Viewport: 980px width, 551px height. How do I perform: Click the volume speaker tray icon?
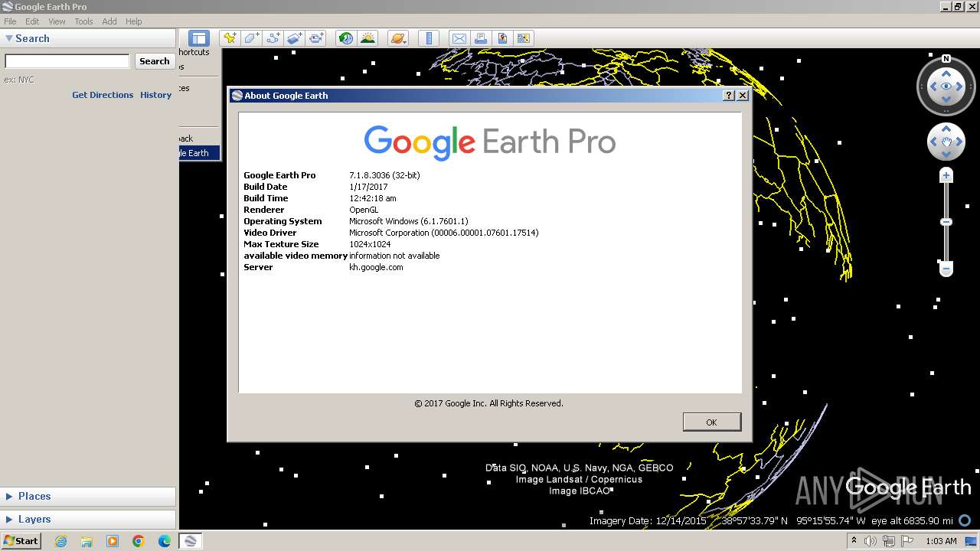coord(871,541)
